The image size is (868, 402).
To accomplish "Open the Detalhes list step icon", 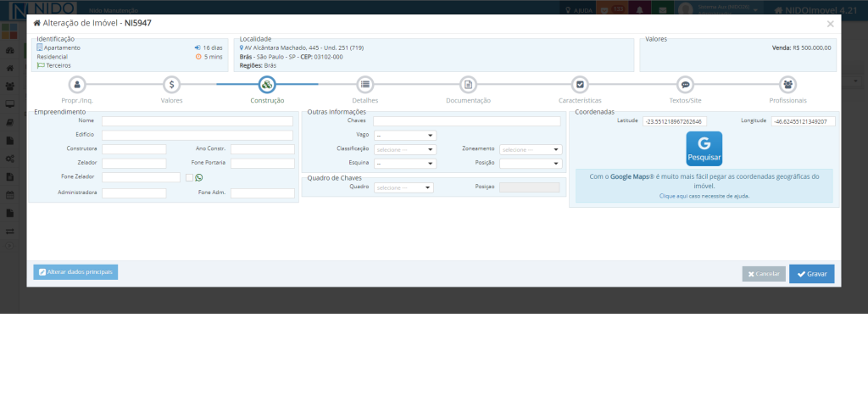I will pyautogui.click(x=364, y=84).
